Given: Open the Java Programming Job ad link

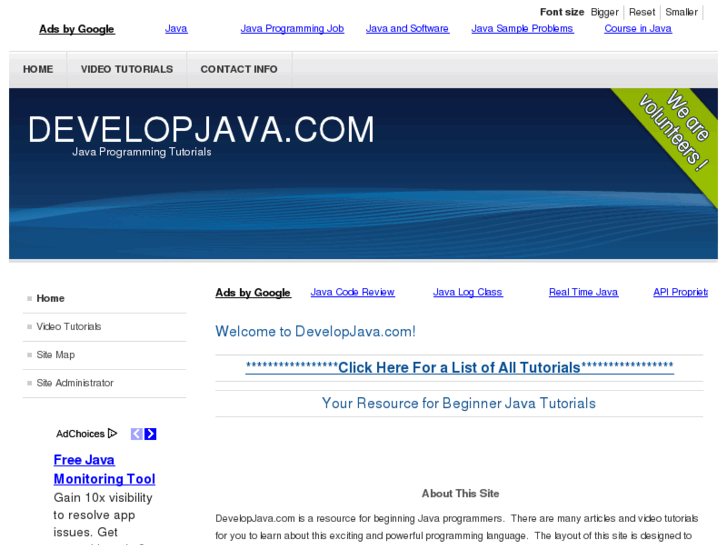Looking at the screenshot, I should 292,28.
